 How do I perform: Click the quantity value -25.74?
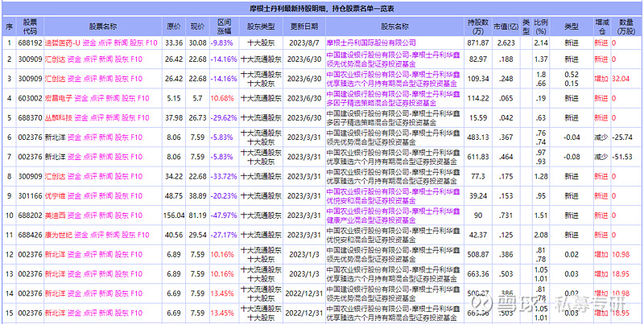(x=622, y=137)
